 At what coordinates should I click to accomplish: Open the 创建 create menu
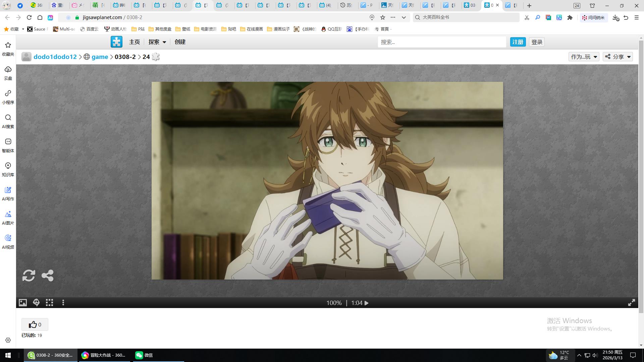pyautogui.click(x=180, y=42)
